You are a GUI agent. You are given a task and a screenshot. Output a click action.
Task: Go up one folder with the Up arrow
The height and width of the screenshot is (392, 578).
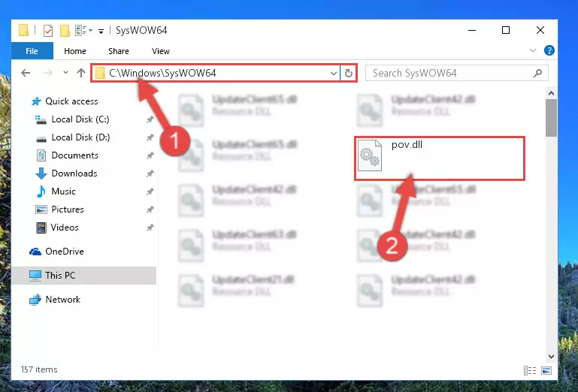tap(81, 73)
